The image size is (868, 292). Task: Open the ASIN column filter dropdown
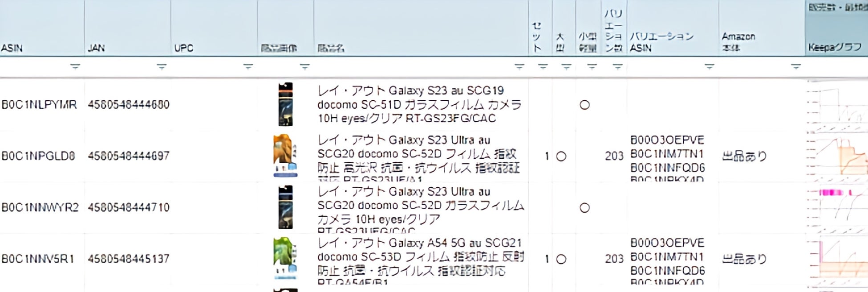coord(75,67)
